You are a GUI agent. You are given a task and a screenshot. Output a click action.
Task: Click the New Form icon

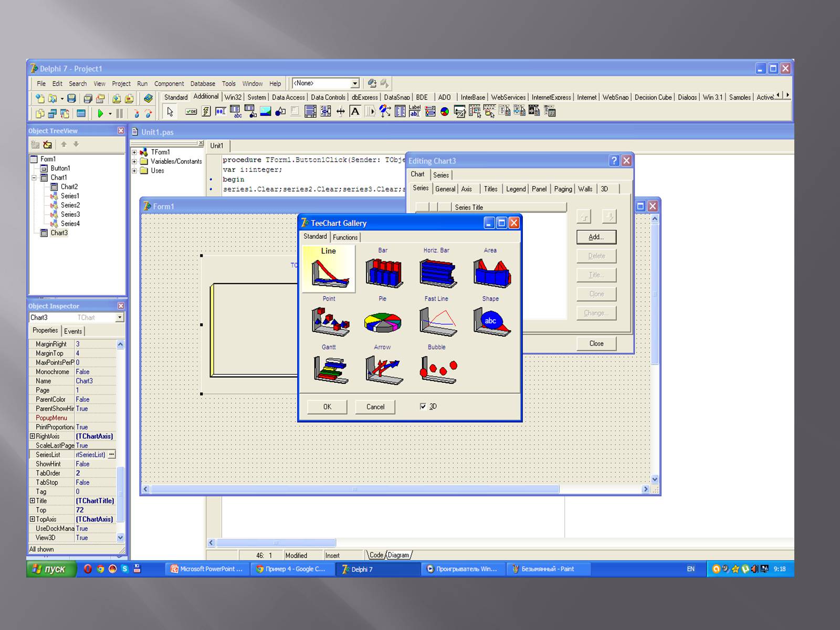tap(81, 113)
